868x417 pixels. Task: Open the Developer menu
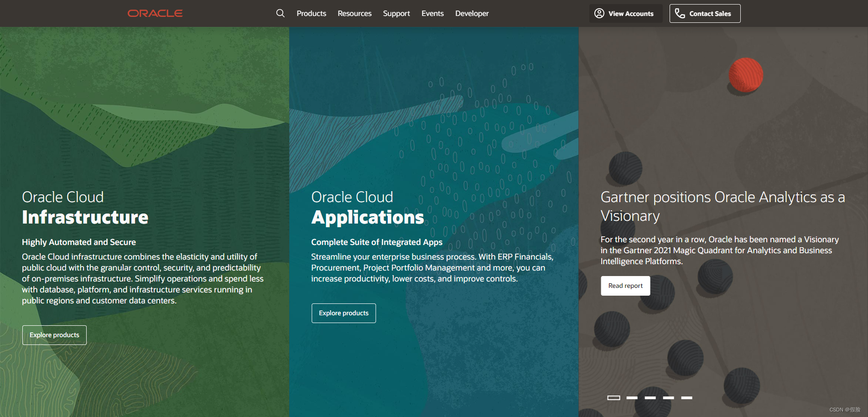point(472,13)
